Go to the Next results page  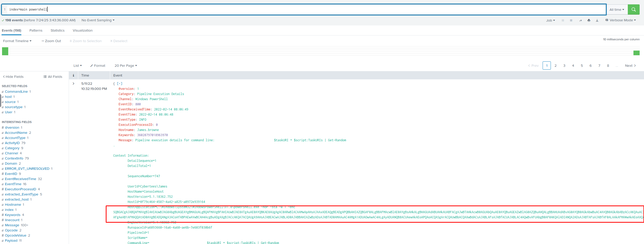(630, 65)
